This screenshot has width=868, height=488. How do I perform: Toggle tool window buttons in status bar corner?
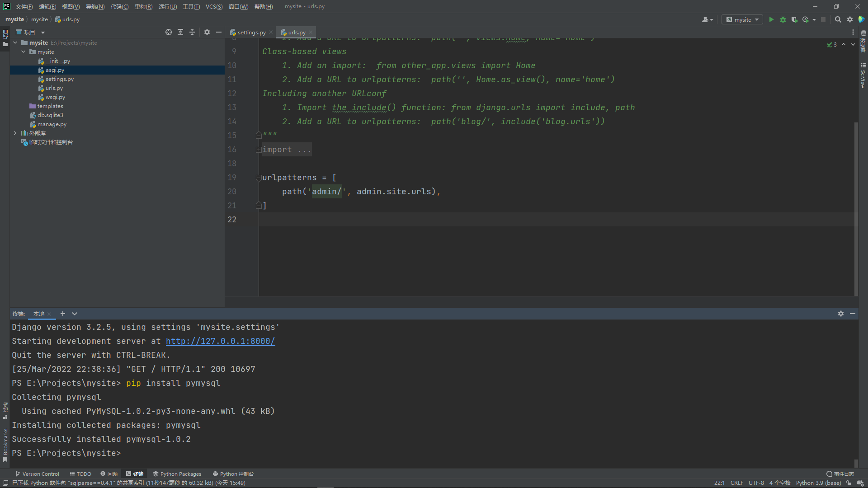[5, 483]
